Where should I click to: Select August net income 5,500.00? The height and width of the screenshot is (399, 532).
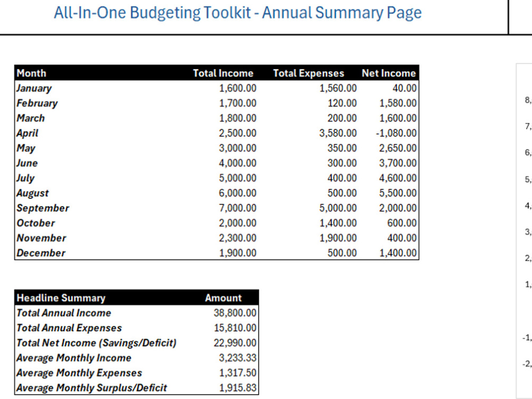(x=397, y=193)
